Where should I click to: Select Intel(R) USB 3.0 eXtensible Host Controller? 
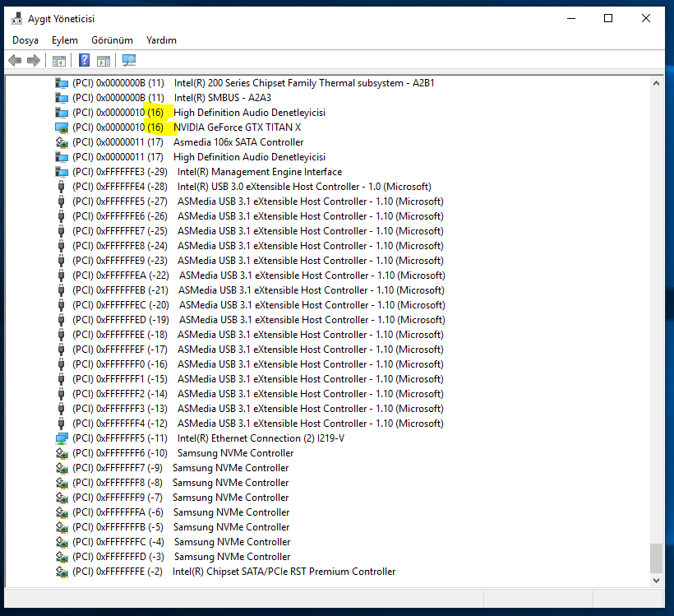pyautogui.click(x=252, y=187)
